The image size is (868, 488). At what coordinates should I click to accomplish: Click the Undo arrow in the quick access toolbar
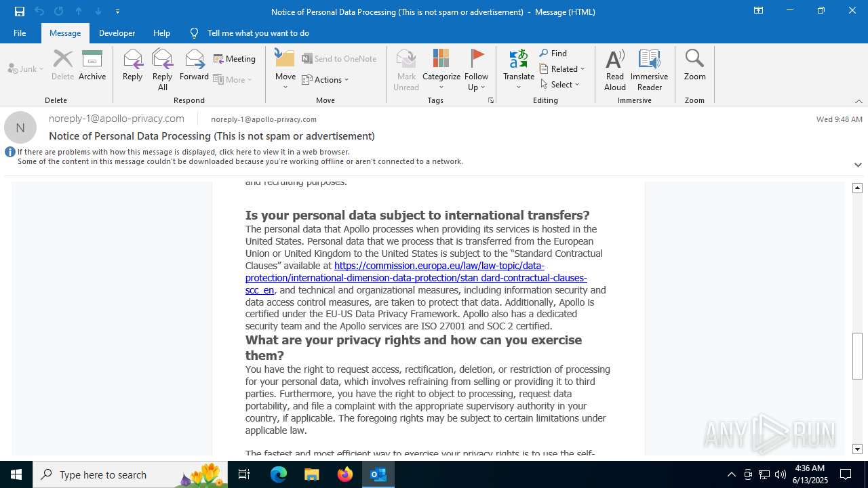[39, 12]
